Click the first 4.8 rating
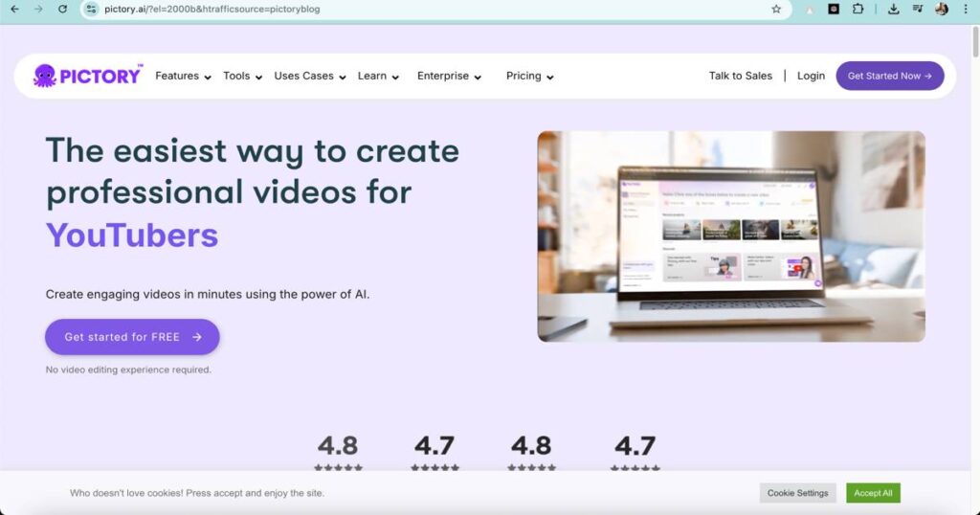The width and height of the screenshot is (980, 515). click(x=338, y=446)
